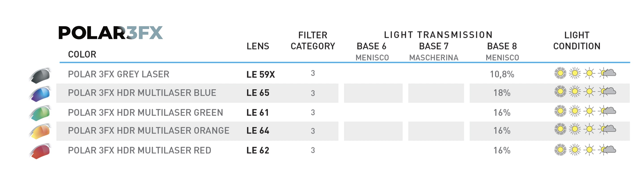Viewport: 644px width, 176px height.
Task: Select the Polar 3FX Grey Laser name
Action: click(119, 74)
